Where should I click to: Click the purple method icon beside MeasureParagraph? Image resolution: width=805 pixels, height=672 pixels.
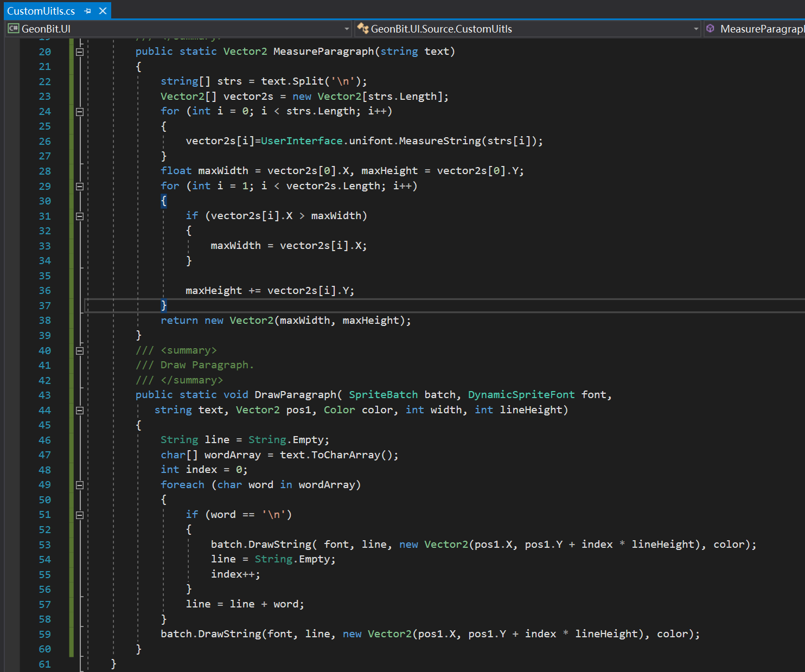click(x=711, y=28)
